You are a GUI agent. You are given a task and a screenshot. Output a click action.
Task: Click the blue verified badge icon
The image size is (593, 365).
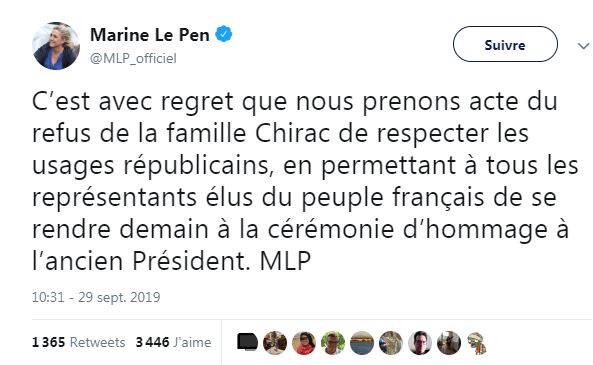point(224,34)
